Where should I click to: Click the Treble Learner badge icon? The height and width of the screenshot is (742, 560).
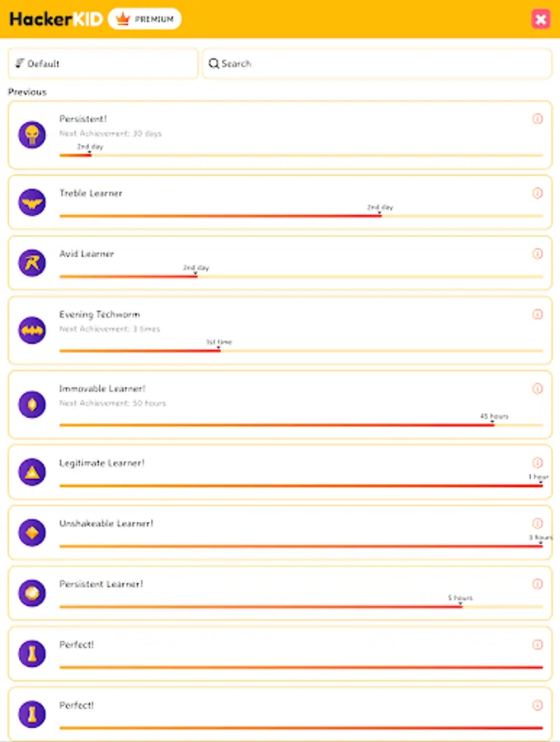click(32, 202)
